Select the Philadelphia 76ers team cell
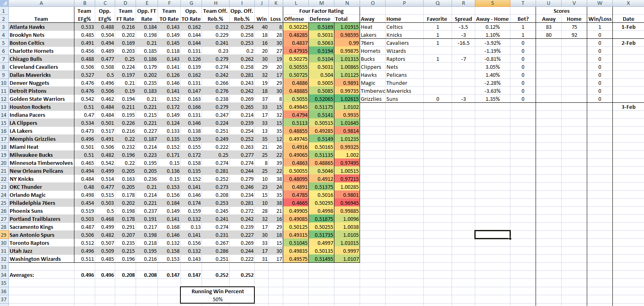 [x=41, y=203]
